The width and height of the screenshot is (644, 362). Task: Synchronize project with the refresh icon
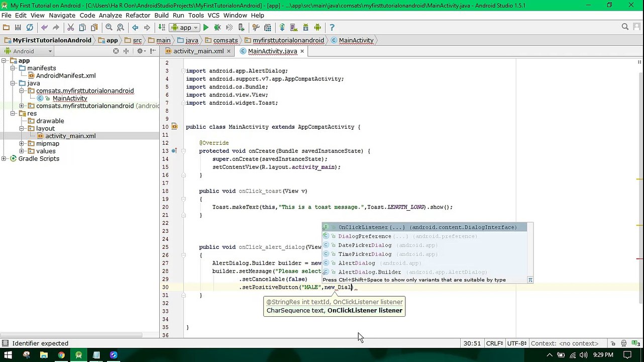click(30, 28)
